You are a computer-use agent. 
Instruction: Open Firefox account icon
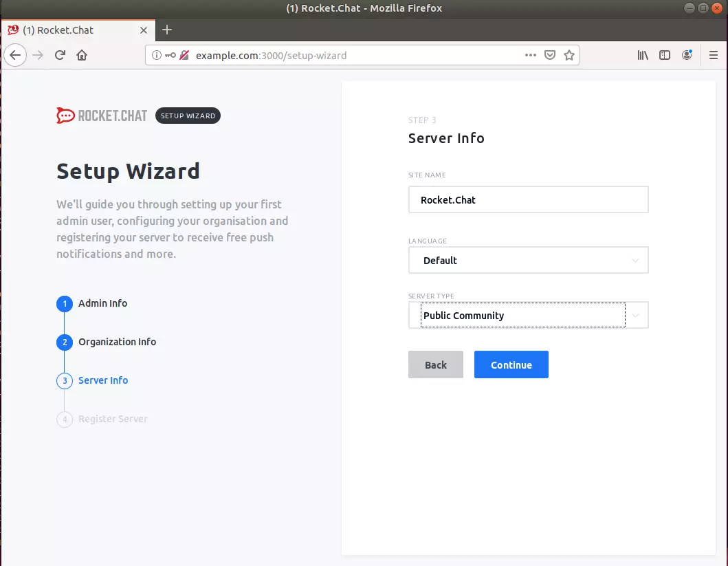[687, 55]
